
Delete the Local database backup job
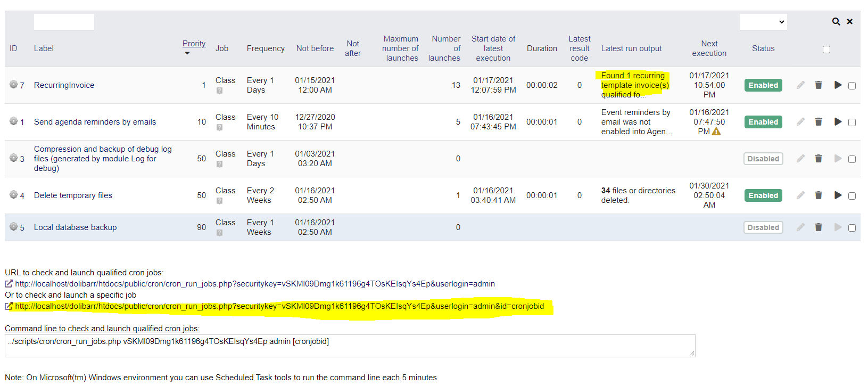819,227
